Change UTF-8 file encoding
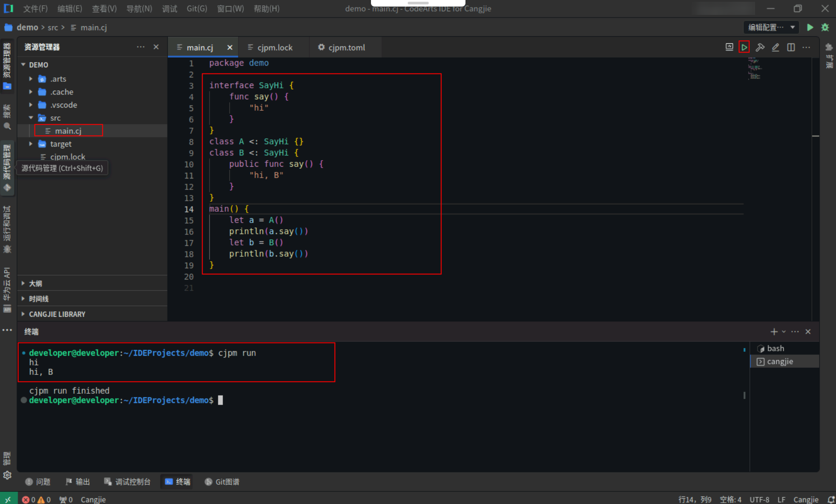This screenshot has width=836, height=504. point(759,499)
